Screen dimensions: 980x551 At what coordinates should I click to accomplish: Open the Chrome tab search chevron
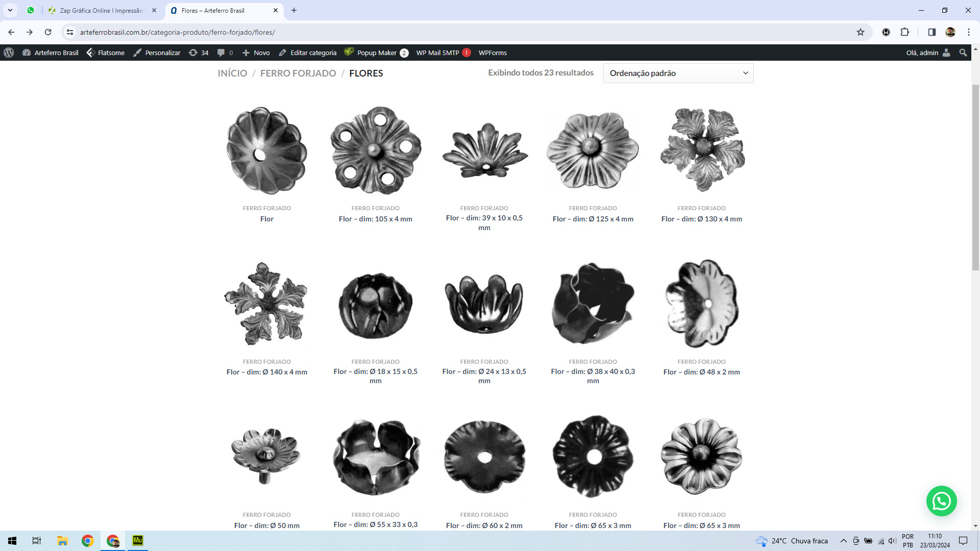[10, 10]
